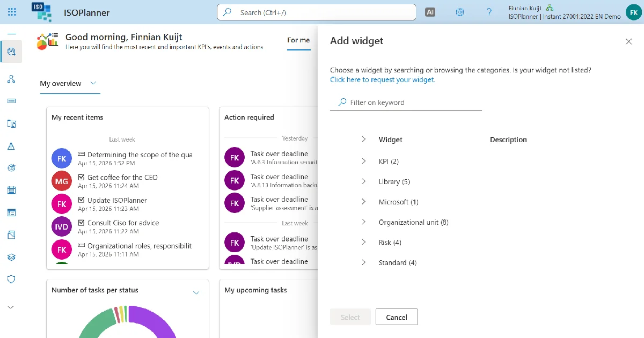Viewport: 644px width, 338px height.
Task: Open Organizational roles, responsibilit item
Action: [x=135, y=246]
